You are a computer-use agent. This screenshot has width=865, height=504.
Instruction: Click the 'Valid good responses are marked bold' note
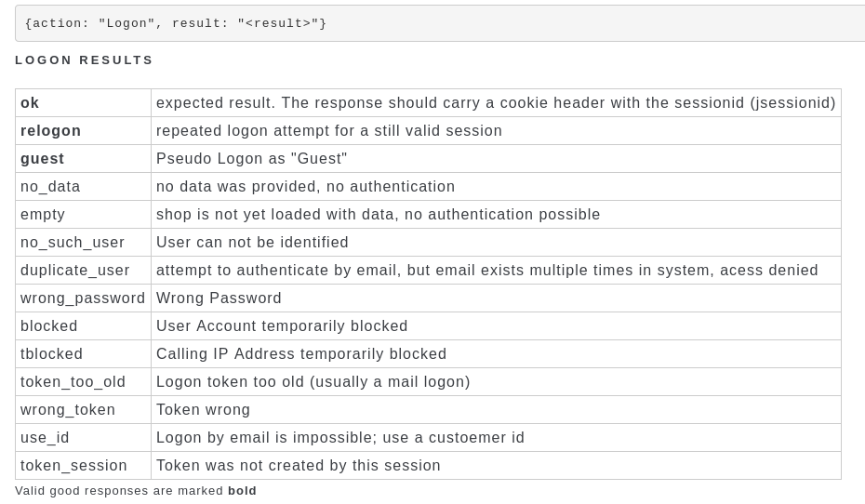136,491
